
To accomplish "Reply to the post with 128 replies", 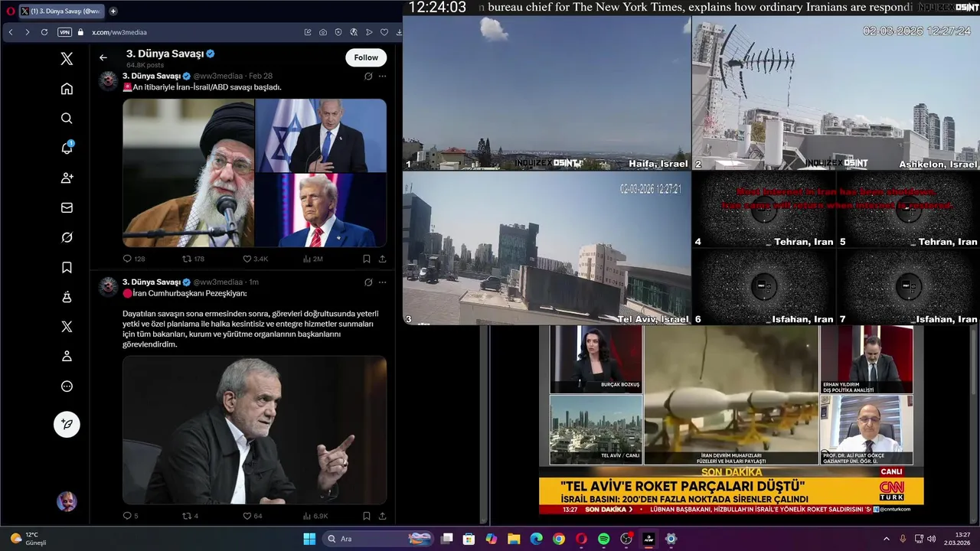I will click(x=134, y=259).
